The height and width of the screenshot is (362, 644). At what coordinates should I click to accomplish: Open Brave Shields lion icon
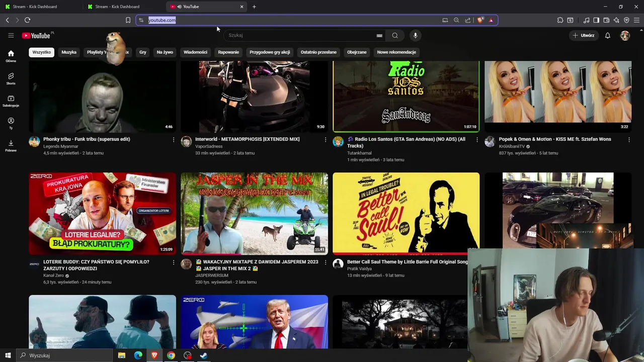480,20
